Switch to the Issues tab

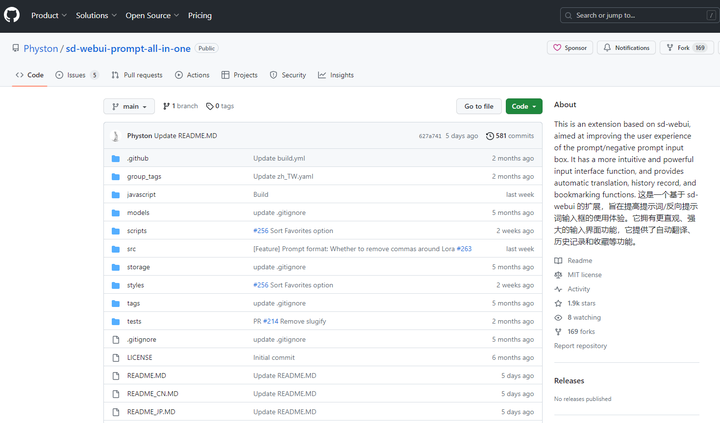click(x=77, y=75)
